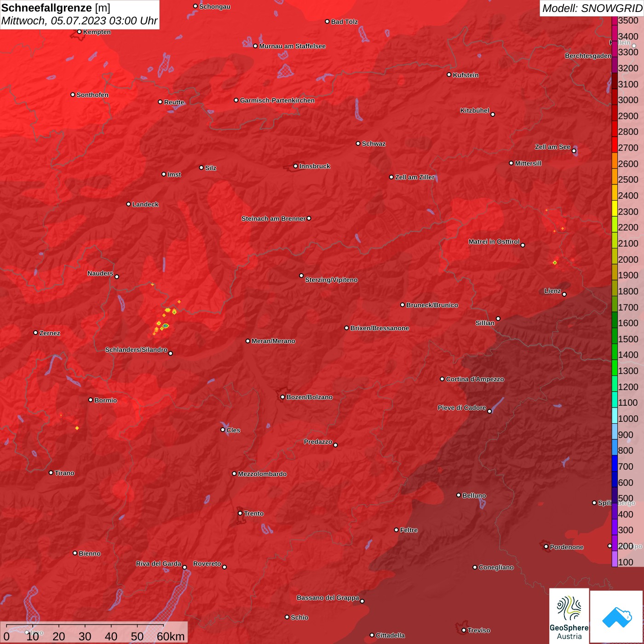Click the Bienno label
Viewport: 644px width, 644px height.
point(90,553)
